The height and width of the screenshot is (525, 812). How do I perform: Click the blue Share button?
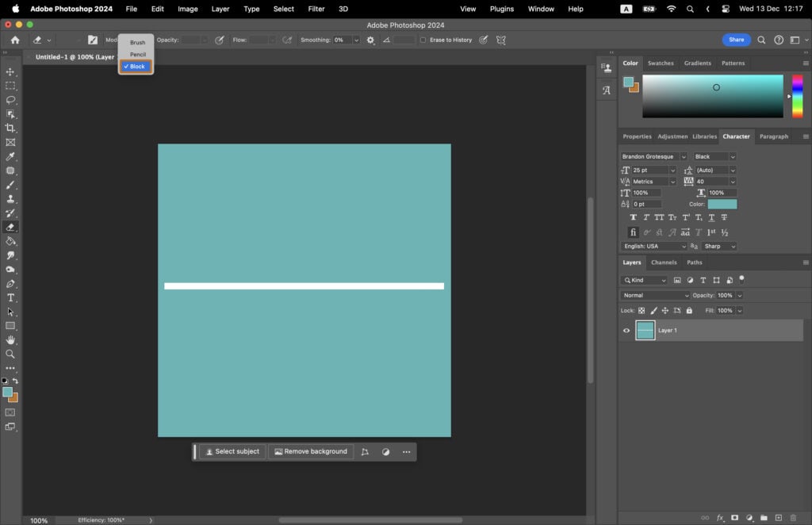pos(736,39)
